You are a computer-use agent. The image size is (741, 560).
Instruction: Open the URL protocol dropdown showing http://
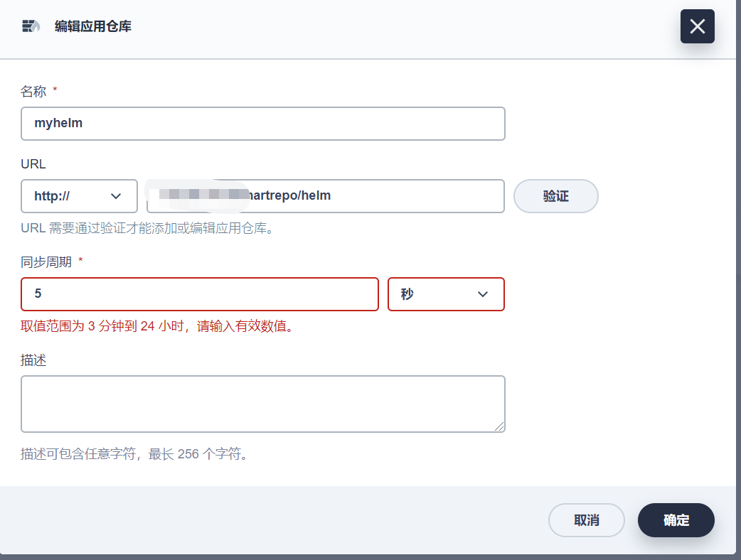click(x=78, y=196)
